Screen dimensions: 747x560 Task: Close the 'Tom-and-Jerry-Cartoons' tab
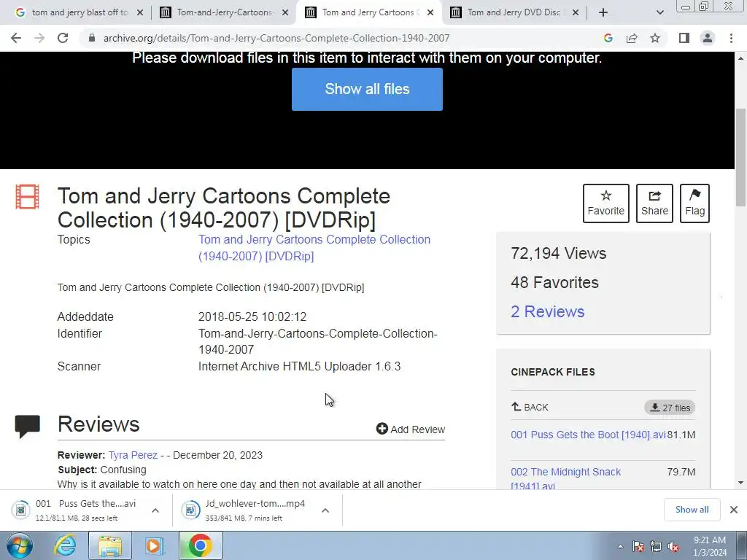(285, 13)
